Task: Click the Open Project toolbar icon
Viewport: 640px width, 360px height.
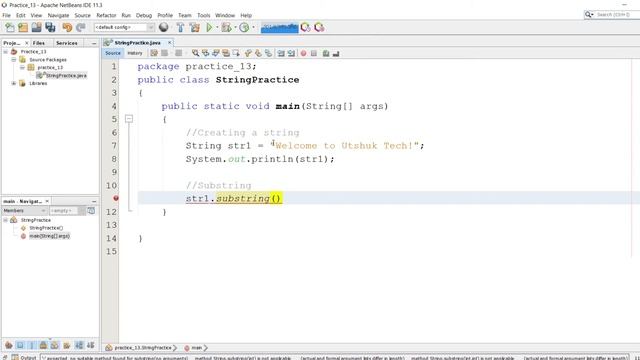Action: point(36,27)
